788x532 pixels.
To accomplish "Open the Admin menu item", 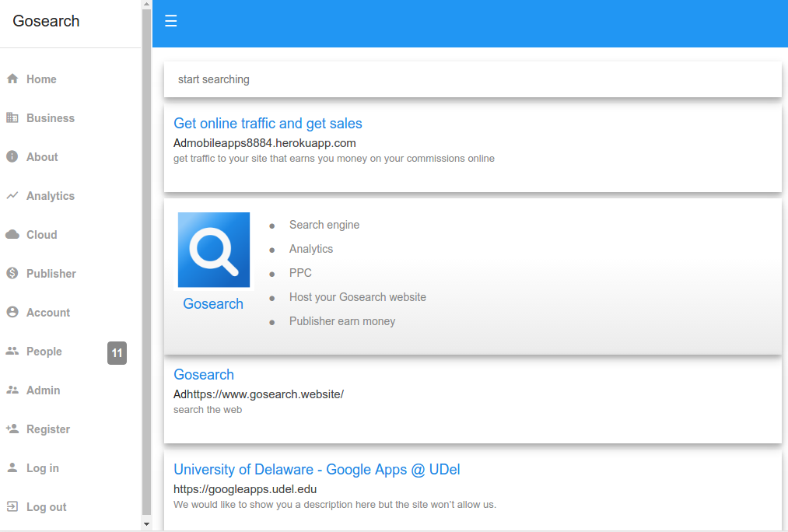I will pyautogui.click(x=43, y=390).
